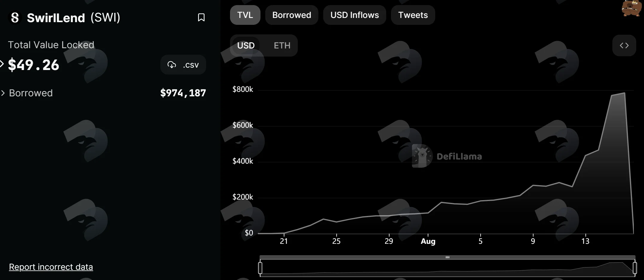Expand the Total Value Locked breakdown
The height and width of the screenshot is (280, 644).
coord(2,64)
